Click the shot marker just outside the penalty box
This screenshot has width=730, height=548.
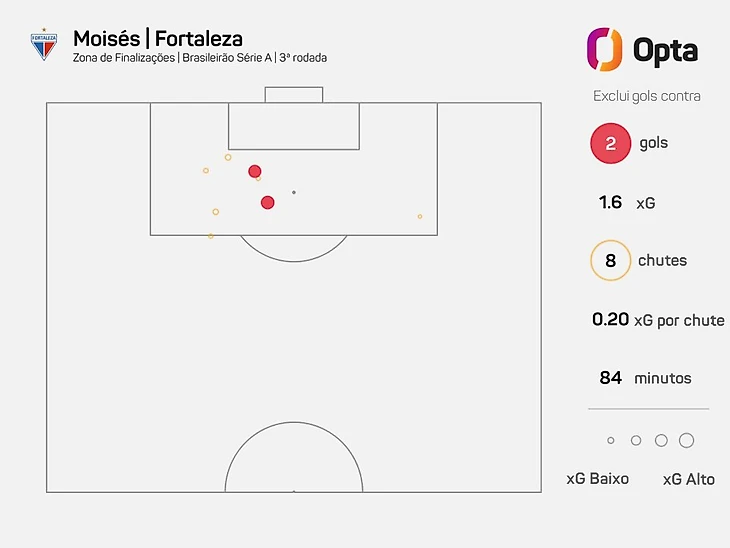coord(210,236)
